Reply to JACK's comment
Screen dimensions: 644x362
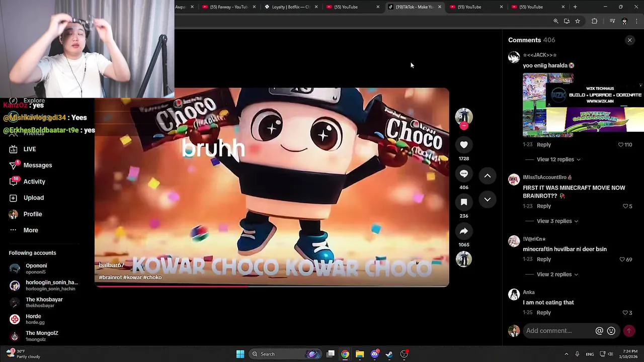pyautogui.click(x=544, y=145)
